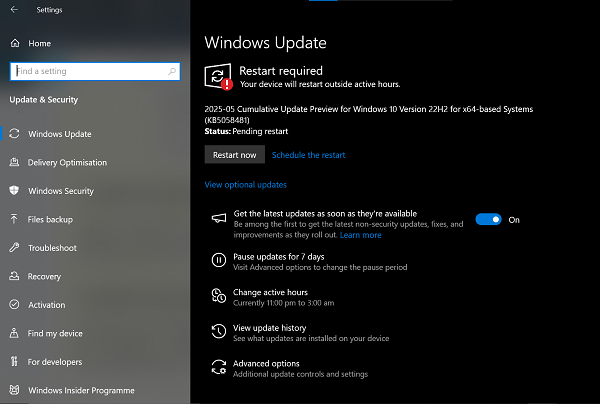This screenshot has width=600, height=404.
Task: Click the megaphone icon for latest updates
Action: [219, 218]
